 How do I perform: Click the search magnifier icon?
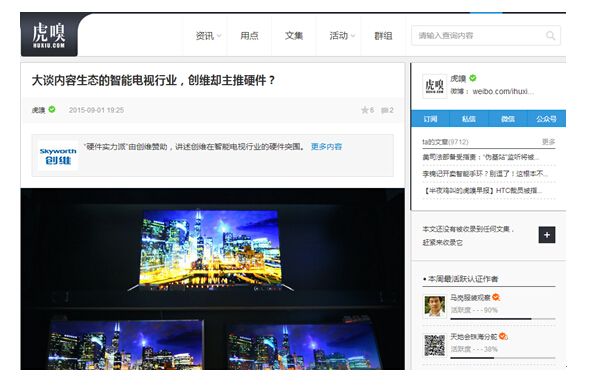point(550,36)
